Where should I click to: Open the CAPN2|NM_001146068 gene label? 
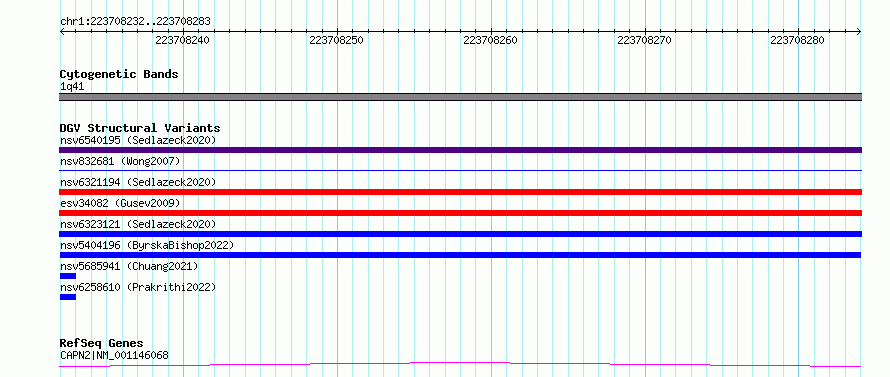click(x=114, y=356)
